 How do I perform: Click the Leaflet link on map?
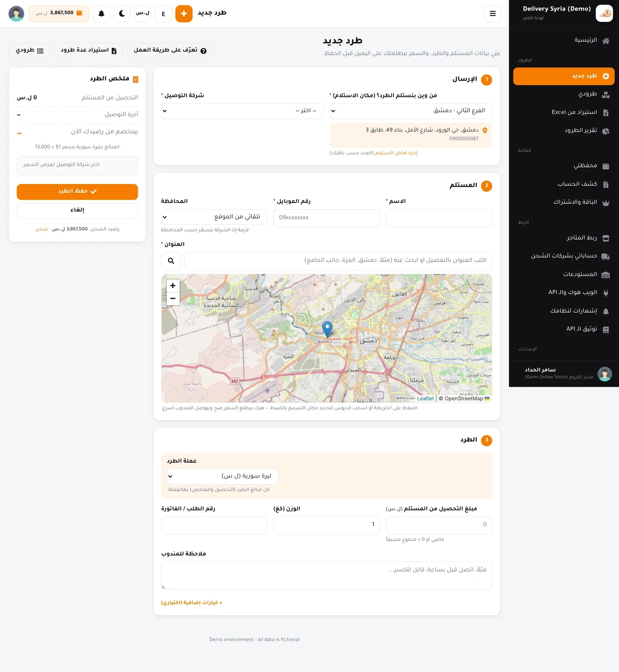tap(425, 399)
